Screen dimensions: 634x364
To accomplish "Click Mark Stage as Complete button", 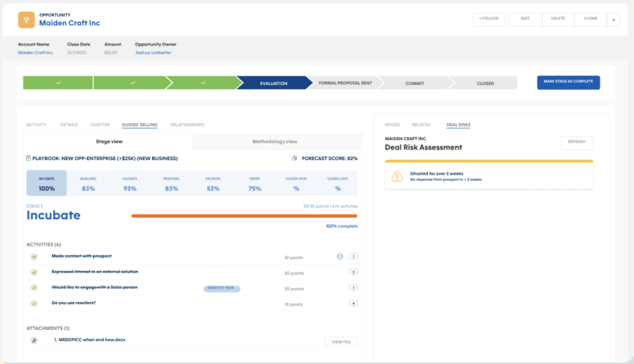I will 568,83.
